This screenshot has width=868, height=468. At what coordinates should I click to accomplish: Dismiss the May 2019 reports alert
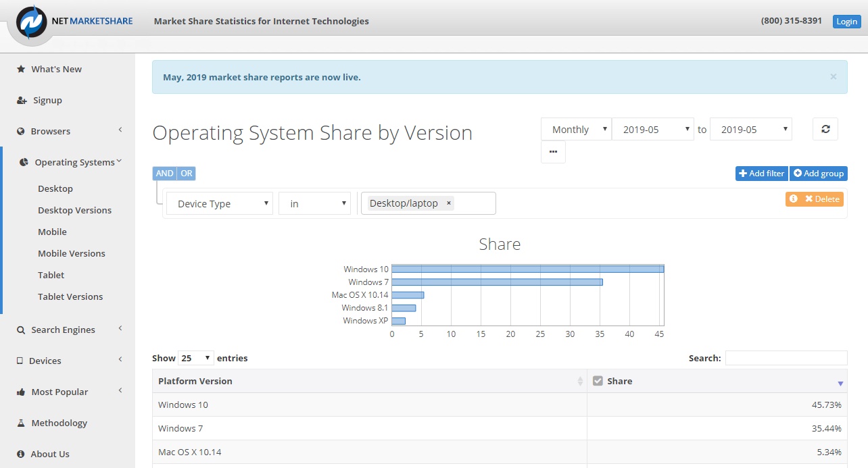point(833,76)
